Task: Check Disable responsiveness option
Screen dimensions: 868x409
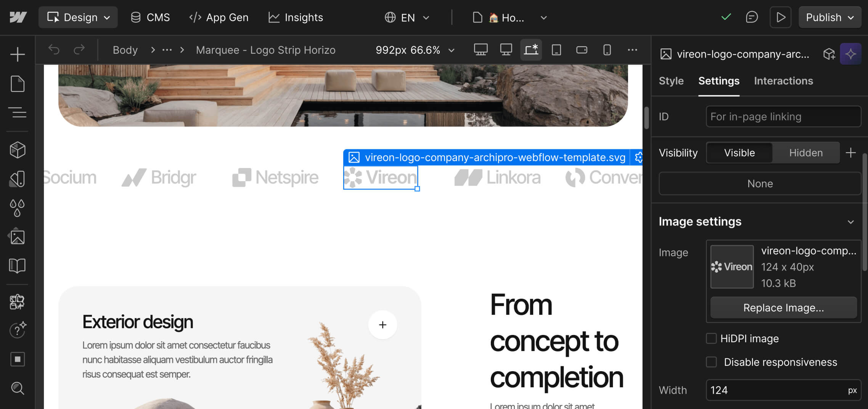Action: click(x=711, y=362)
